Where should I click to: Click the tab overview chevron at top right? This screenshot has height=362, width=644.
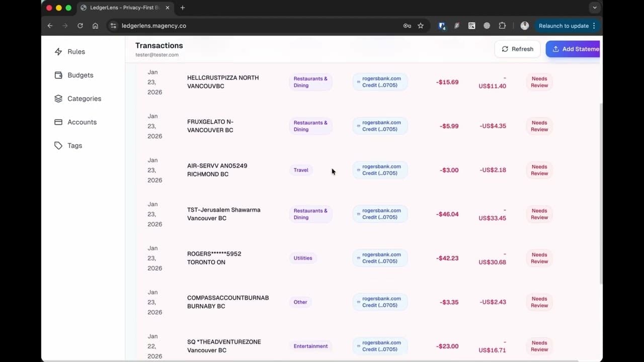point(595,8)
